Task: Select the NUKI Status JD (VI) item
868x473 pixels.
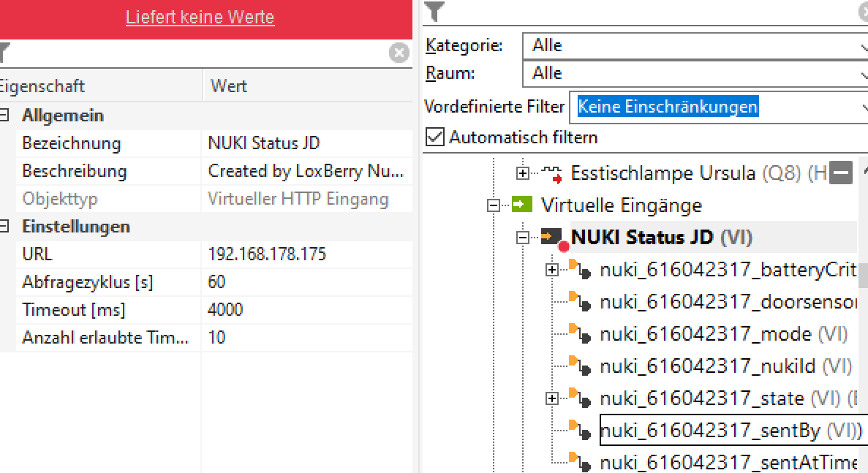Action: [x=662, y=238]
